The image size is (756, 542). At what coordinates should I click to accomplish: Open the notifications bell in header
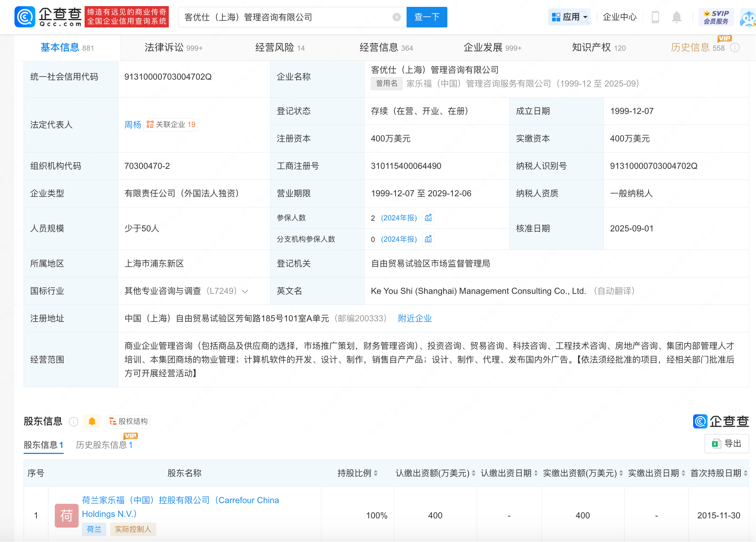pos(677,17)
